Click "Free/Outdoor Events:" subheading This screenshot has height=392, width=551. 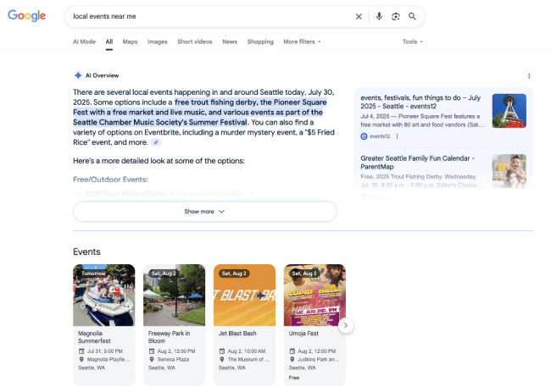tap(110, 179)
